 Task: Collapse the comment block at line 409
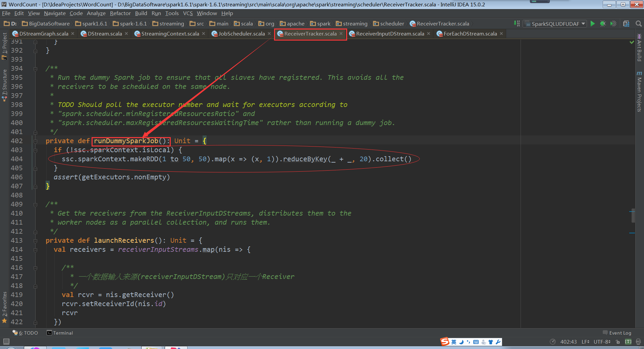35,205
